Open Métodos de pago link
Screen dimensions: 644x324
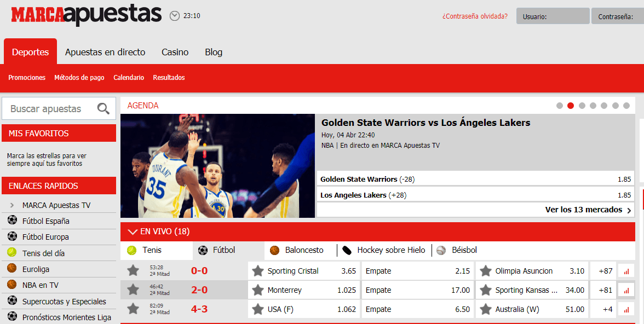79,78
